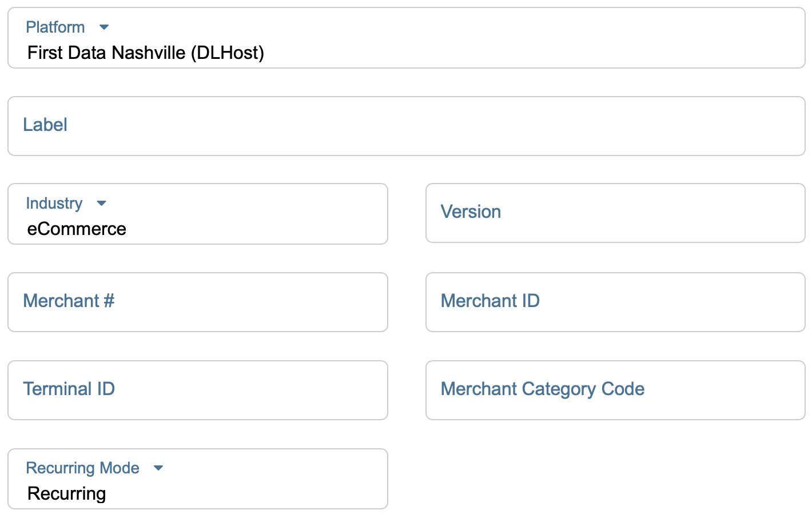The width and height of the screenshot is (812, 522).
Task: Click the Merchant Category Code placeholder text
Action: (x=543, y=389)
